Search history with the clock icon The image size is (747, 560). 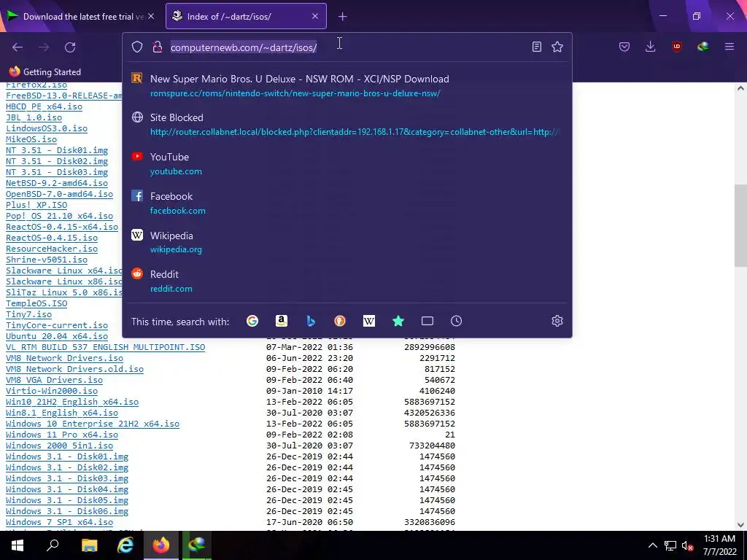click(457, 321)
